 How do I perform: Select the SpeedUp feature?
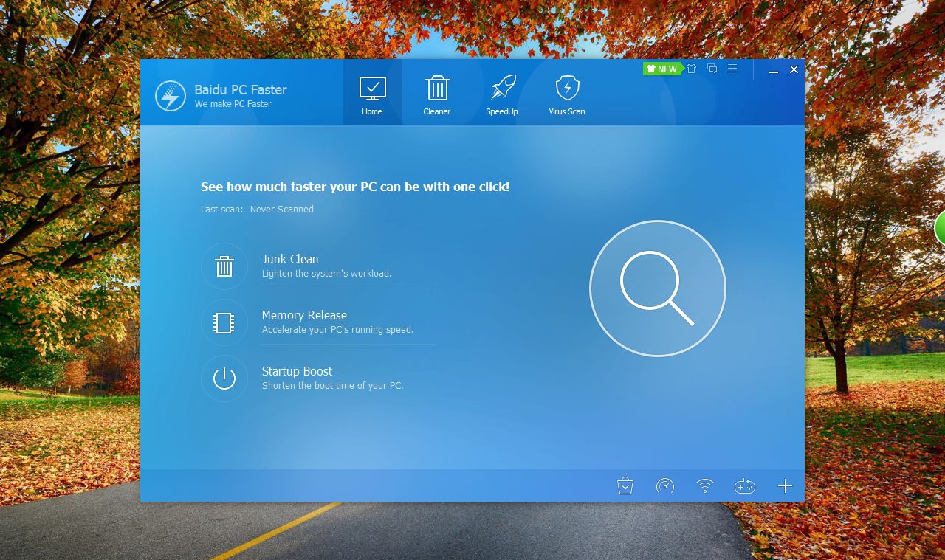coord(502,92)
